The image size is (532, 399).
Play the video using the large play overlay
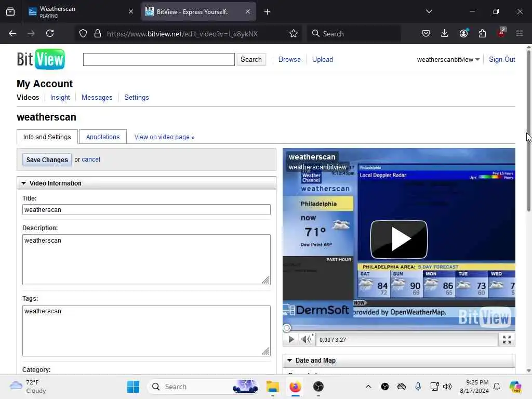(398, 239)
